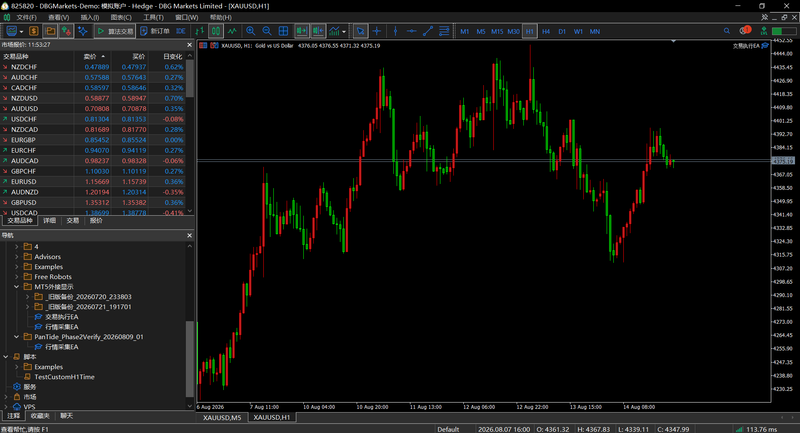This screenshot has width=800, height=433.
Task: Draw a vertical line
Action: 395,31
